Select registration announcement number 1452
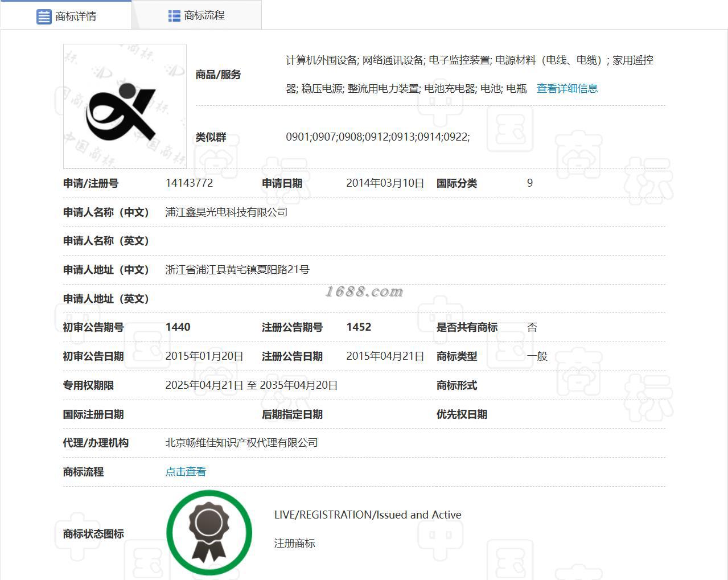The width and height of the screenshot is (728, 580). [x=359, y=327]
